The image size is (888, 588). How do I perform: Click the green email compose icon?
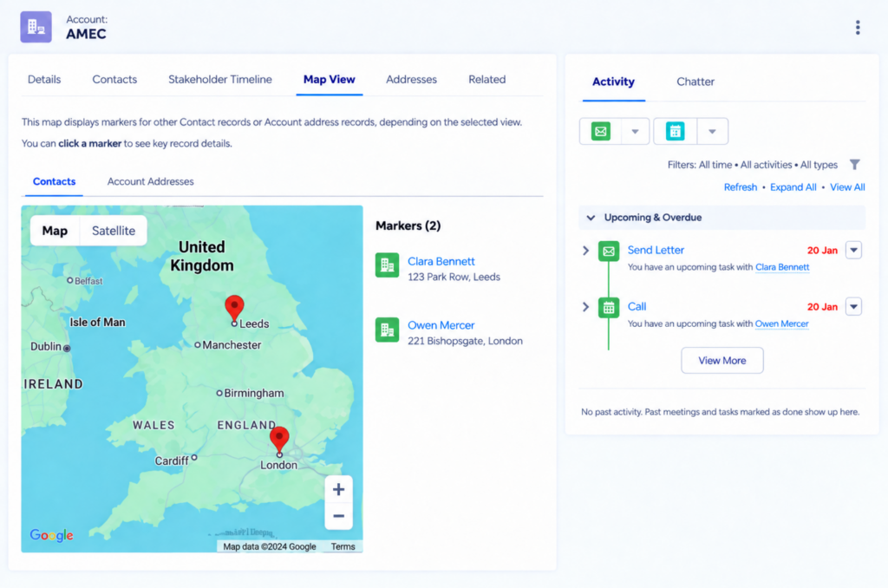click(600, 132)
